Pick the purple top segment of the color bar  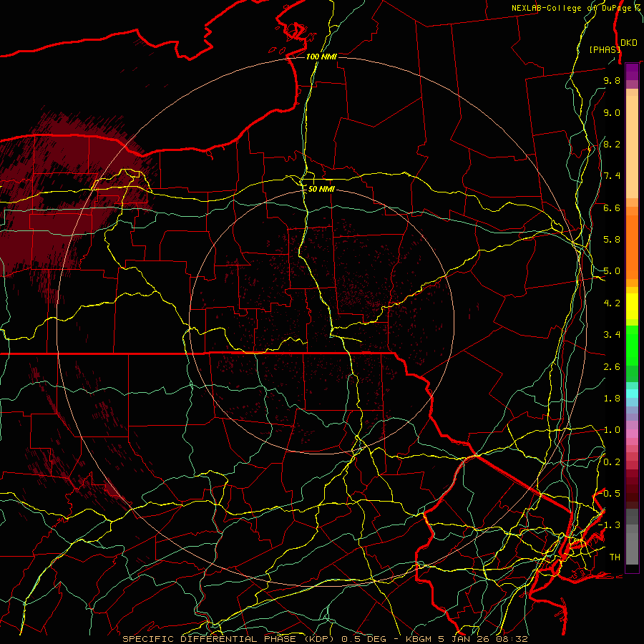tap(632, 72)
